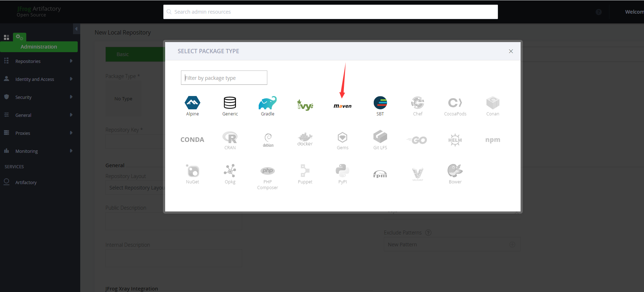The width and height of the screenshot is (644, 292).
Task: Click the Exclude Patterns New Pattern field
Action: (x=452, y=245)
